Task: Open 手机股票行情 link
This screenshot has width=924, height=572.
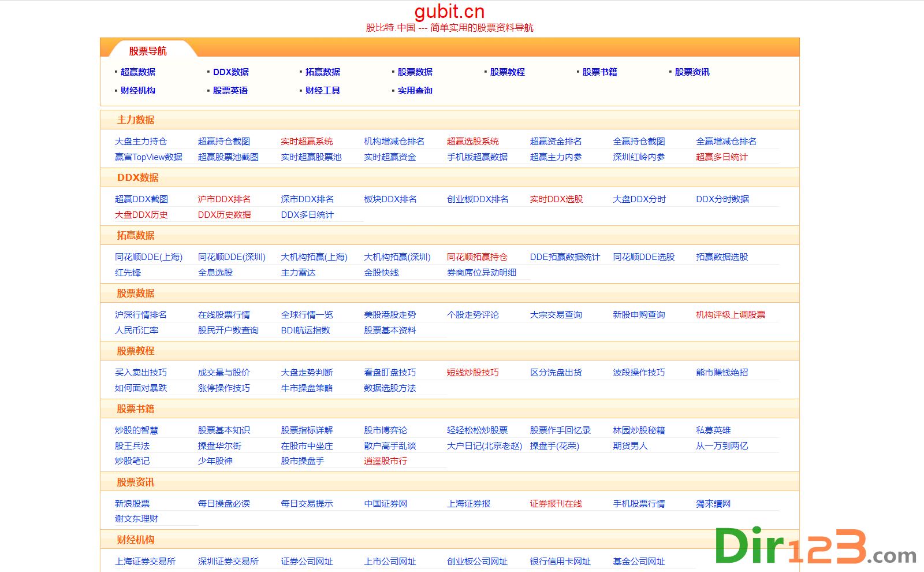Action: [639, 504]
